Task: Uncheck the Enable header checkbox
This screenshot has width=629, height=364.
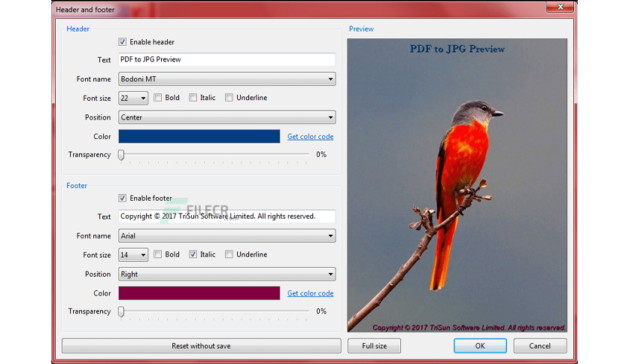Action: tap(123, 41)
